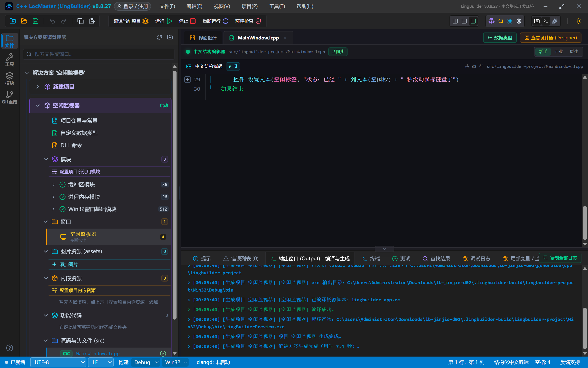The image size is (588, 368).
Task: Open the 工具(T) menu
Action: (x=277, y=6)
